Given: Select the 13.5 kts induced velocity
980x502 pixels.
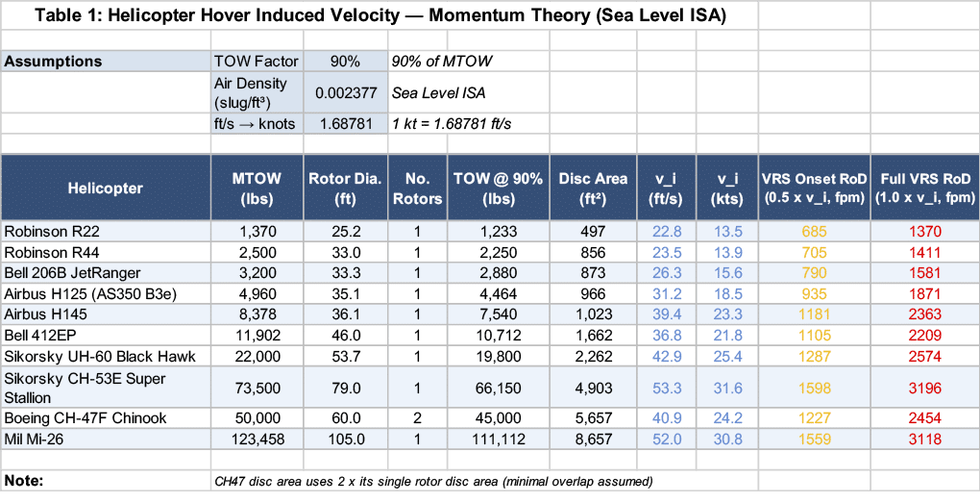Looking at the screenshot, I should point(727,231).
